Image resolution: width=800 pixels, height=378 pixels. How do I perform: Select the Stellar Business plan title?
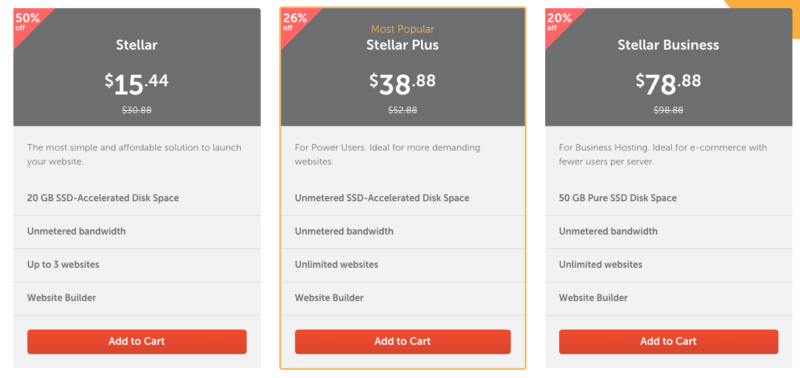(x=668, y=45)
